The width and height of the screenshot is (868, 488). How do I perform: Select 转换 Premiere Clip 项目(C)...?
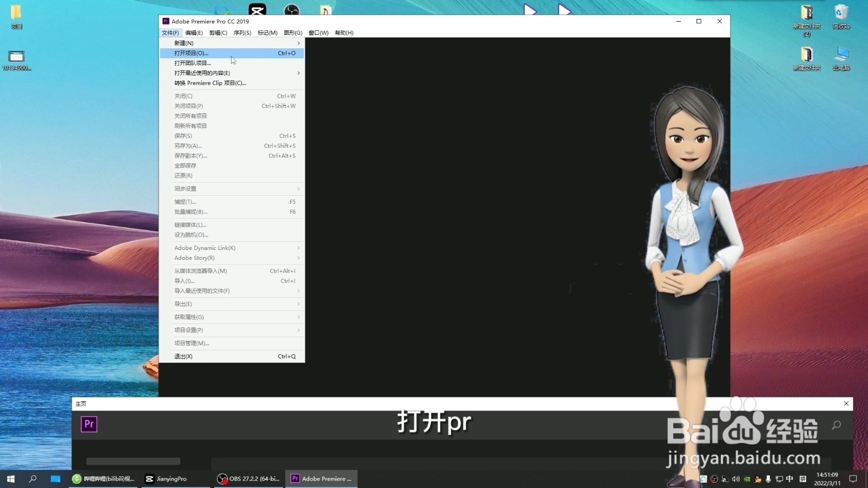[232, 83]
